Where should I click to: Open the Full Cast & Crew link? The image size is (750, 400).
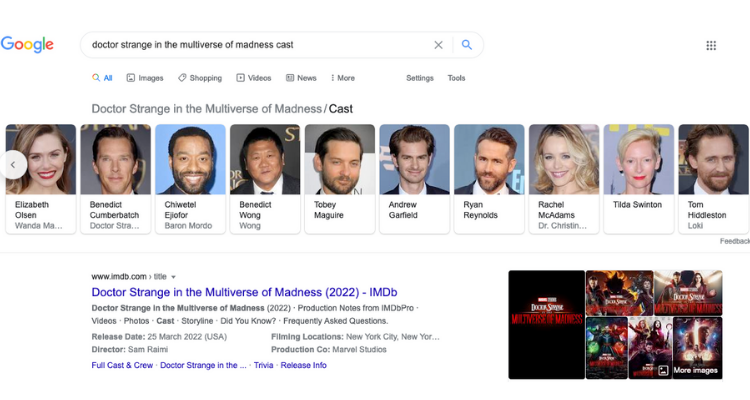122,365
